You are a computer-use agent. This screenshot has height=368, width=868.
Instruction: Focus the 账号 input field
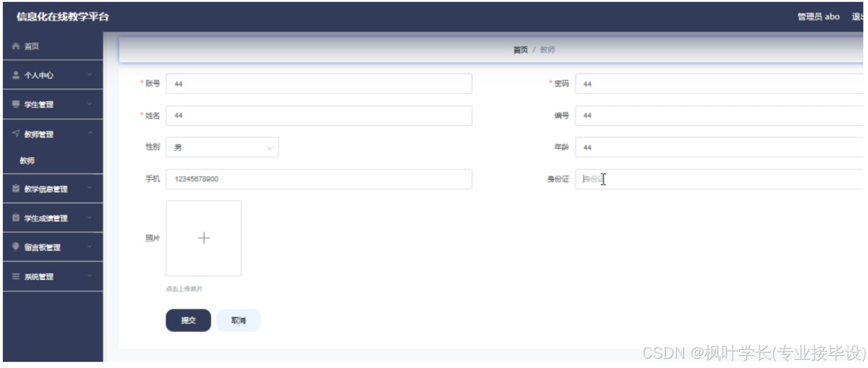[319, 84]
